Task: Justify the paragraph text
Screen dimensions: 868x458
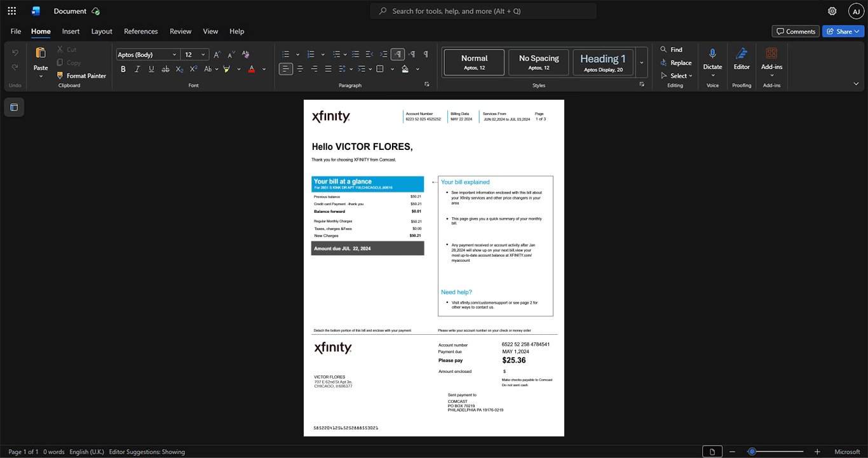Action: (x=328, y=69)
